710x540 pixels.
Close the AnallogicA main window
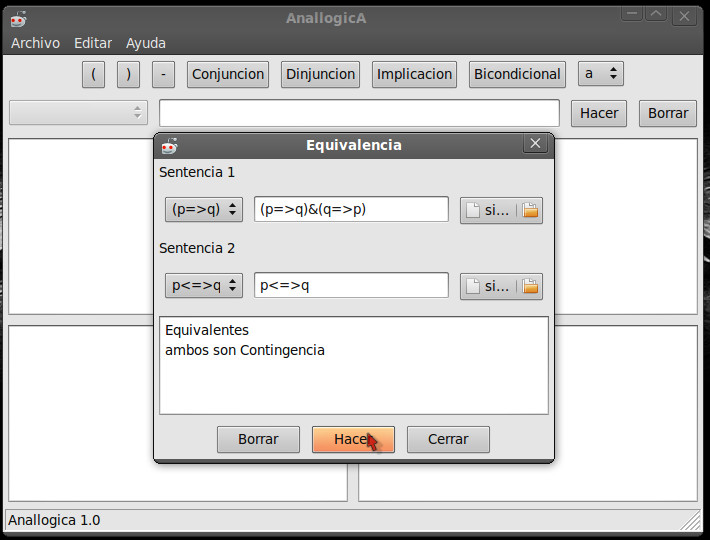684,16
